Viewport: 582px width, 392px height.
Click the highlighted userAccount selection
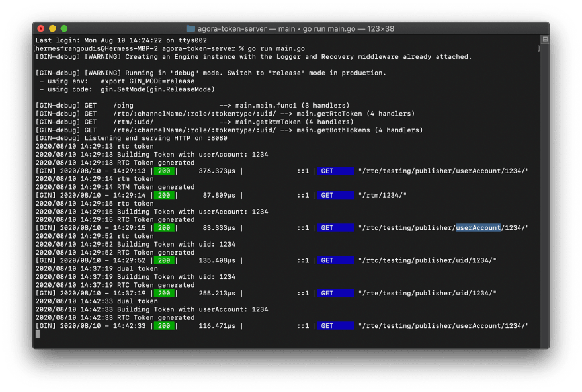point(478,227)
